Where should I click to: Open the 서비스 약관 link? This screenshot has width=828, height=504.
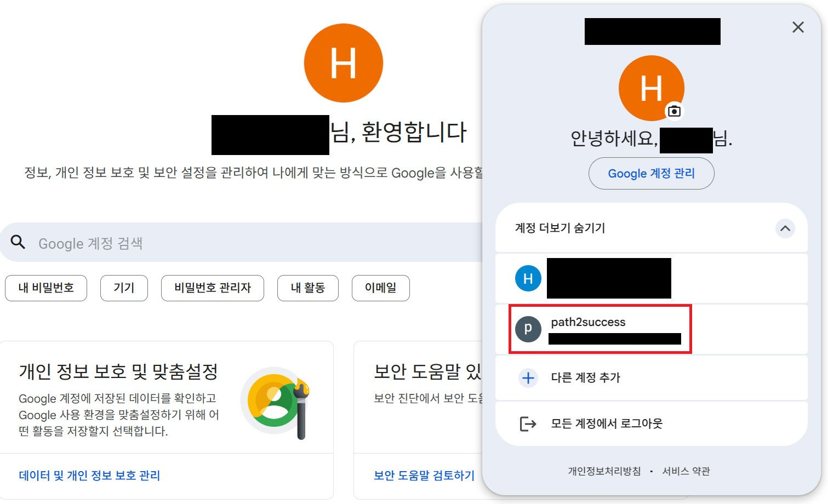686,471
